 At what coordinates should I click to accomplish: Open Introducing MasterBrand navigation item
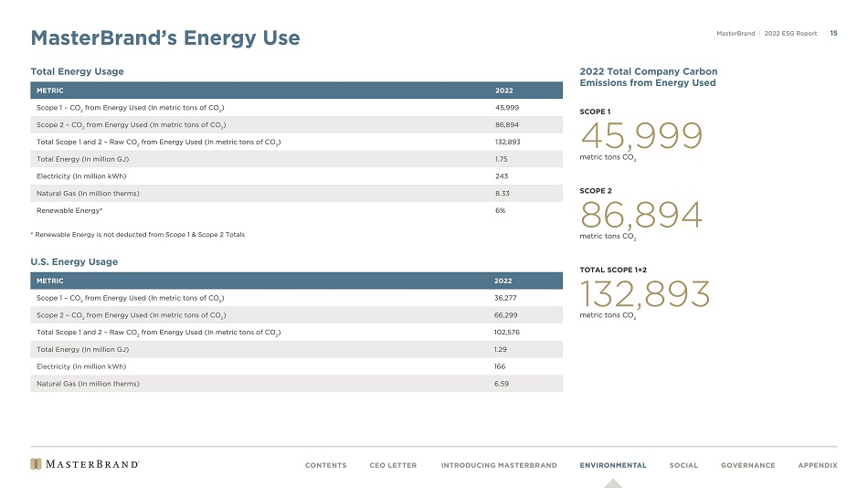pyautogui.click(x=498, y=465)
